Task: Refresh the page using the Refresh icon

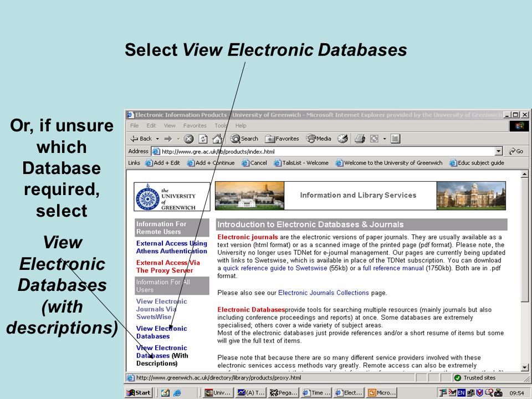Action: 203,139
